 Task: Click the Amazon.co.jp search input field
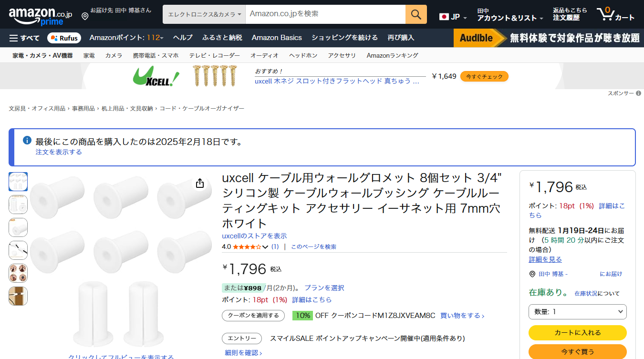(x=325, y=14)
